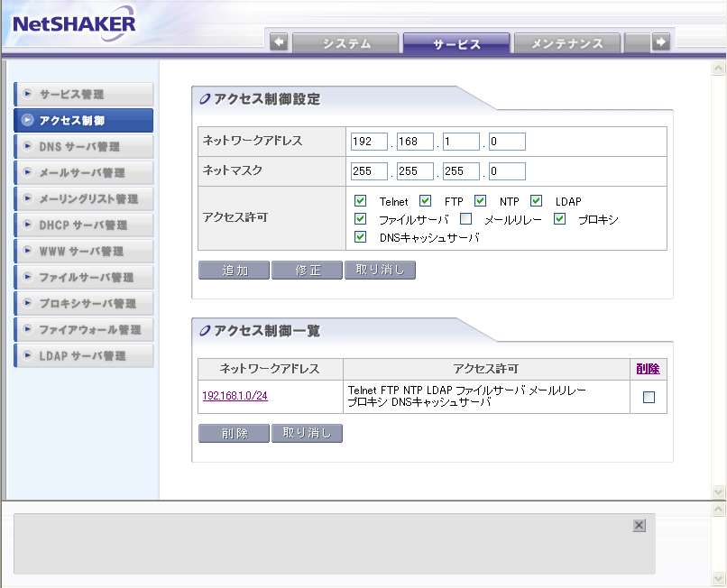Image resolution: width=727 pixels, height=588 pixels.
Task: Select the delete checkbox for 192.168.1.0/24
Action: point(649,397)
